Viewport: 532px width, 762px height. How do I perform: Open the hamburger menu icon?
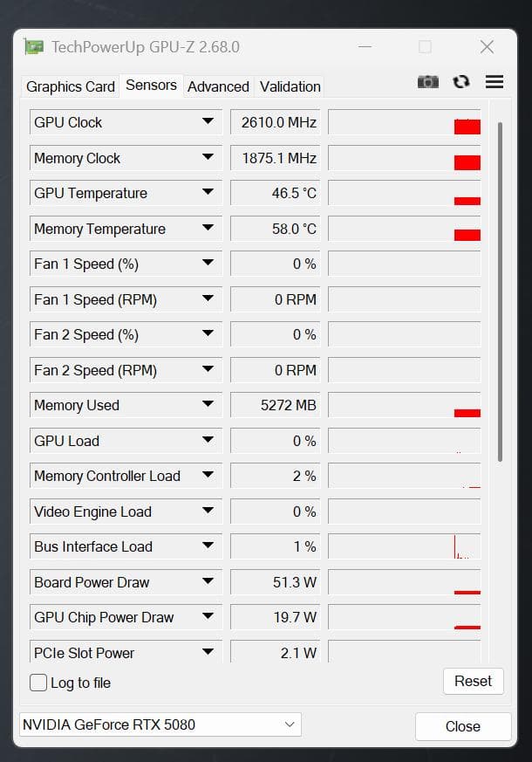pos(494,81)
